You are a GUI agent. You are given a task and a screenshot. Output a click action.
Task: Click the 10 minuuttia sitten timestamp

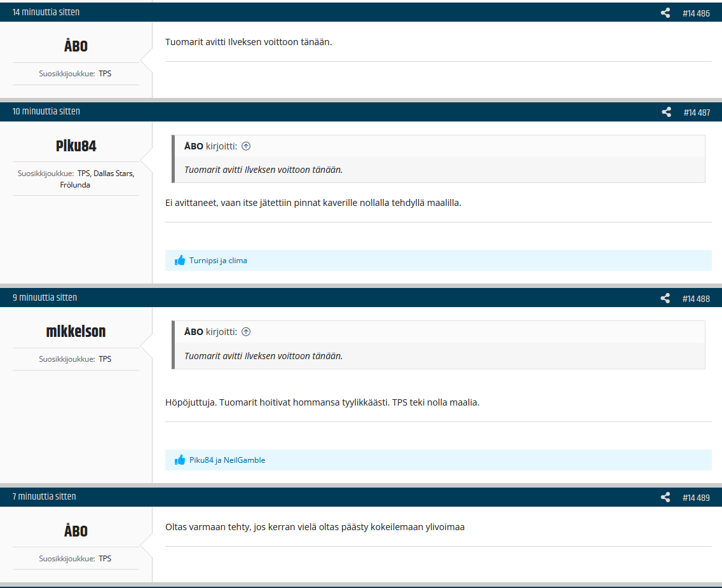coord(46,111)
